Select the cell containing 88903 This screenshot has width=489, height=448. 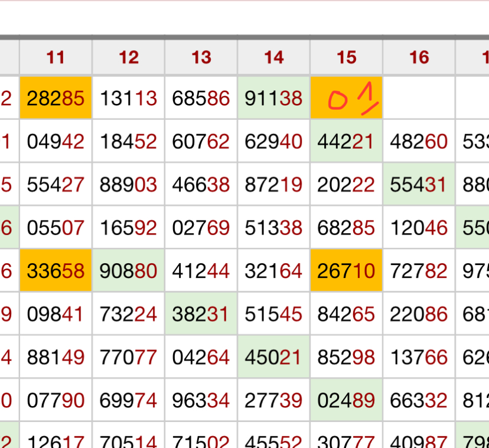tap(129, 185)
